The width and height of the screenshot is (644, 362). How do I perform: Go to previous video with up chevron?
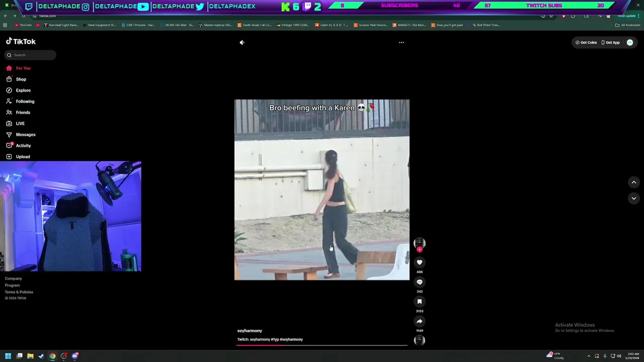pyautogui.click(x=634, y=183)
